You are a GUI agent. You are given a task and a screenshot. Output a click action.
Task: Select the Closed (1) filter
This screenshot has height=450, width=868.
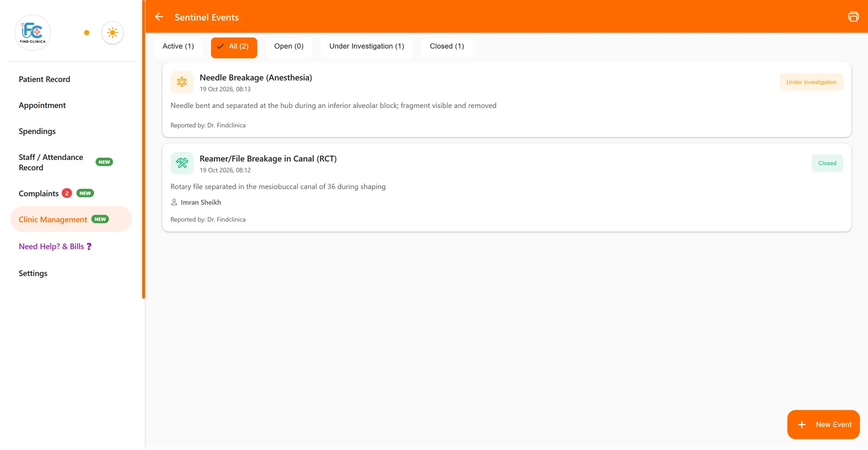click(x=447, y=47)
